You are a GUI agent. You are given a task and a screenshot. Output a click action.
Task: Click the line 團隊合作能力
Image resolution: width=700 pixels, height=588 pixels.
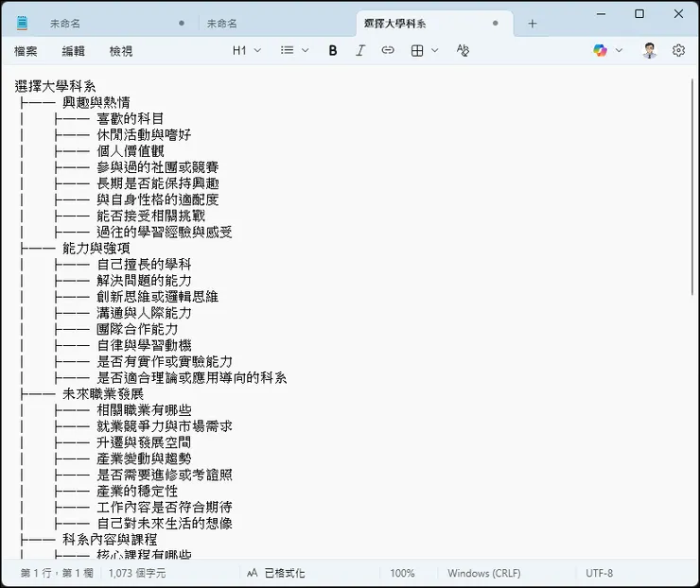coord(137,329)
